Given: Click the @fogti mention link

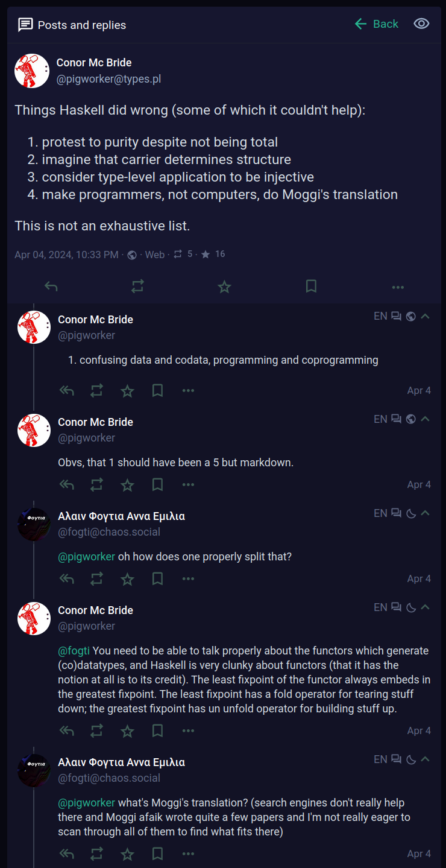Looking at the screenshot, I should pos(74,650).
